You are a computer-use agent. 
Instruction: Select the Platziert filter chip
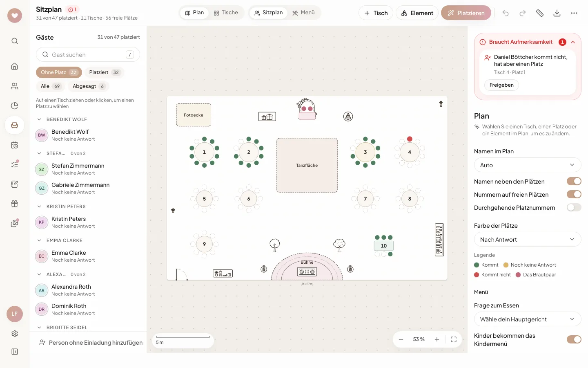(x=105, y=72)
